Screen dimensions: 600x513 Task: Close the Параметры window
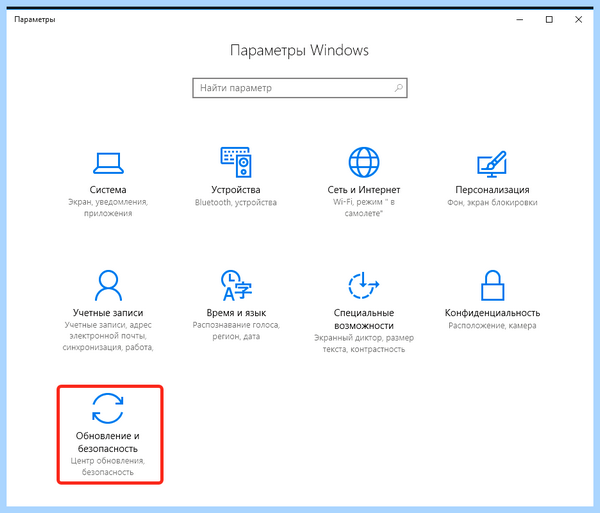click(579, 20)
